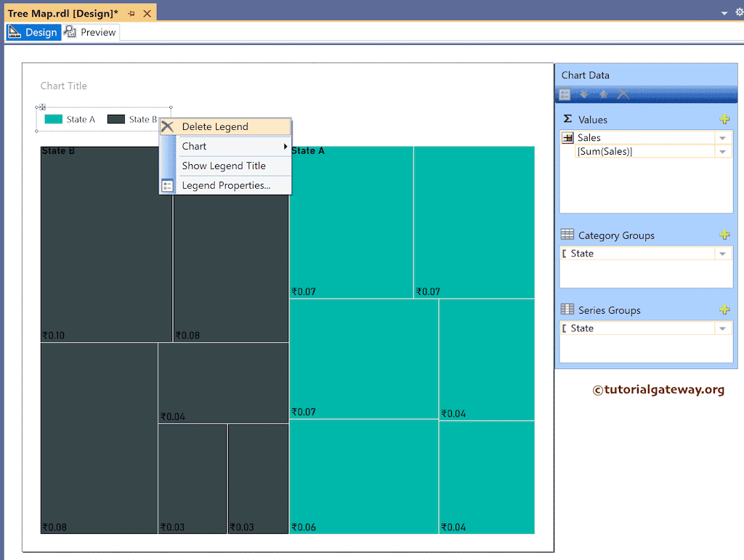
Task: Select the State A legend teal swatch
Action: (54, 119)
